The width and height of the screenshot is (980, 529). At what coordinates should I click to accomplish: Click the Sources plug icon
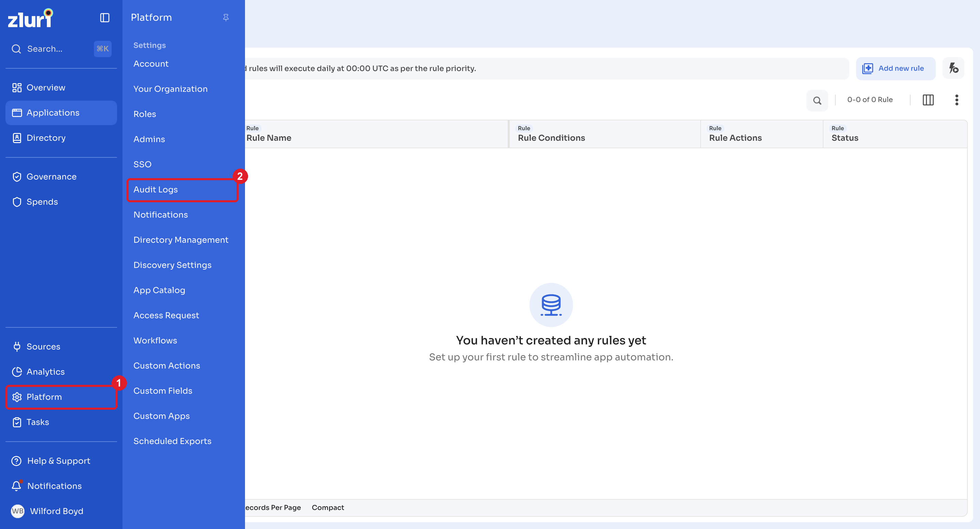tap(17, 346)
